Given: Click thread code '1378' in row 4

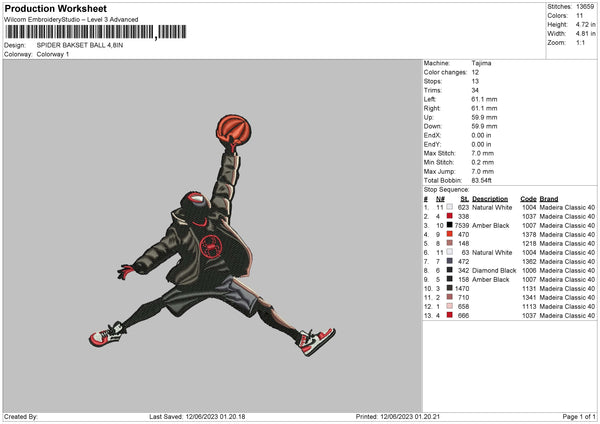Looking at the screenshot, I should (x=529, y=234).
